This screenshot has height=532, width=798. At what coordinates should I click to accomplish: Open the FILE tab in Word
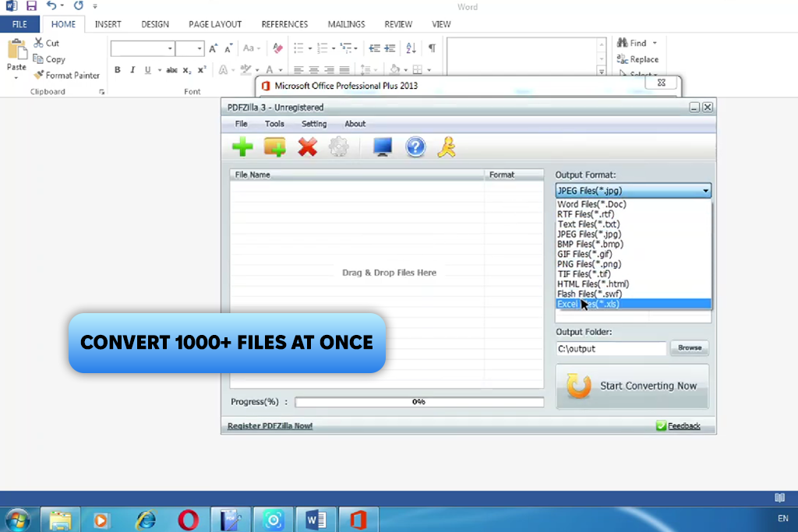tap(19, 24)
